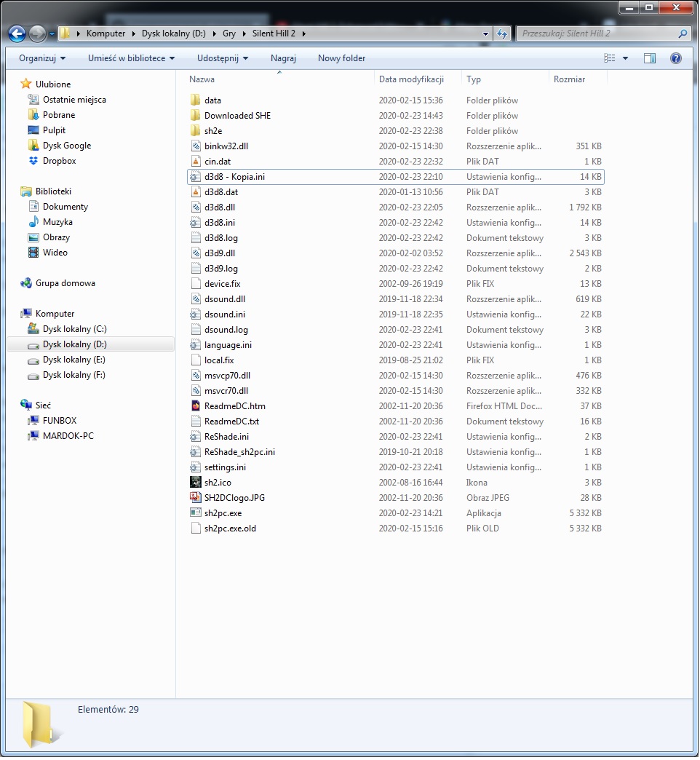Select the sh2.ico icon thumbnail
The width and height of the screenshot is (700, 760).
click(x=196, y=482)
